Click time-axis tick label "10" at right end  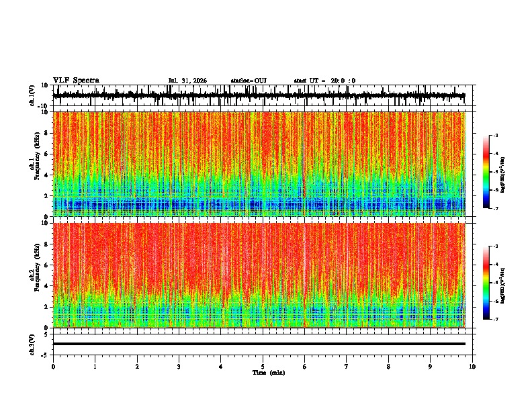[472, 367]
